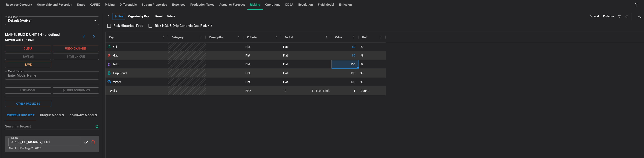Confirm model name with checkmark icon
This screenshot has width=644, height=158.
[86, 142]
